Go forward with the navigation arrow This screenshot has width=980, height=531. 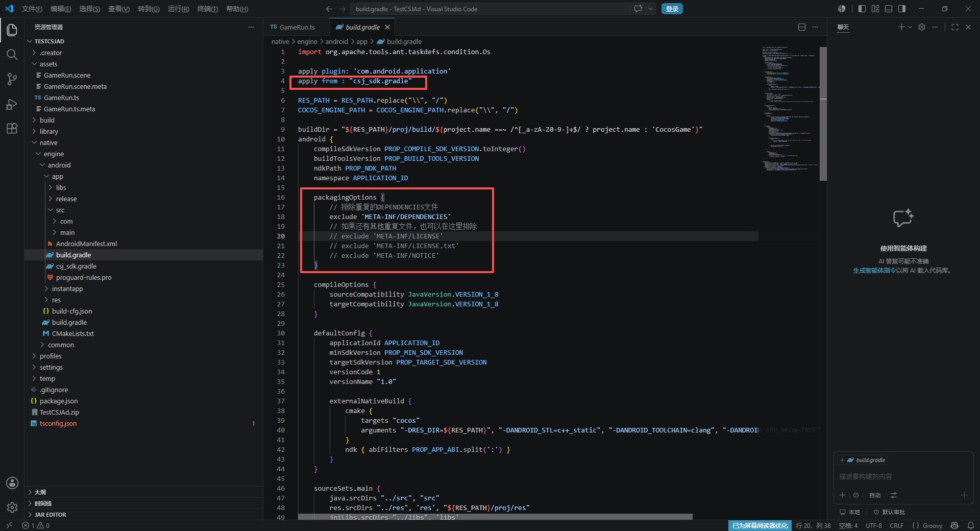click(x=342, y=9)
